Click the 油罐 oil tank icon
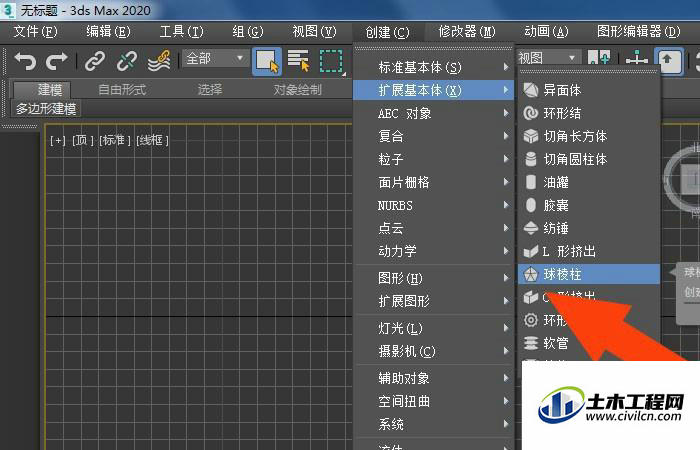Screen dimensions: 700x450 530,182
